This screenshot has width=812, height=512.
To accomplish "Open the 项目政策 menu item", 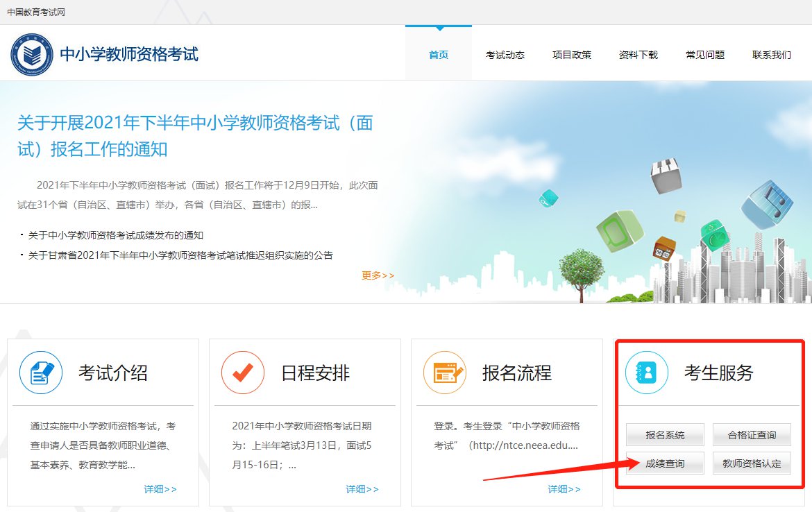I will click(572, 55).
